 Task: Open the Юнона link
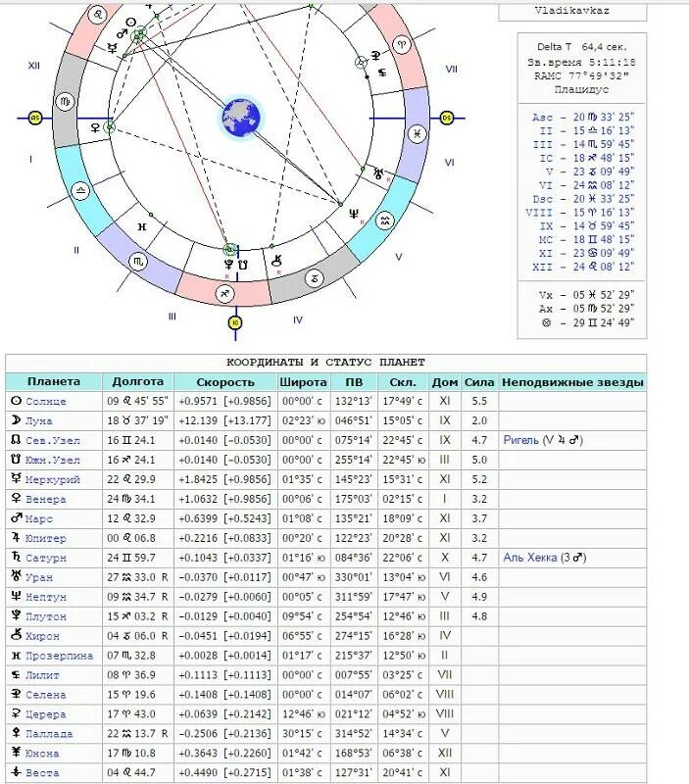click(42, 754)
